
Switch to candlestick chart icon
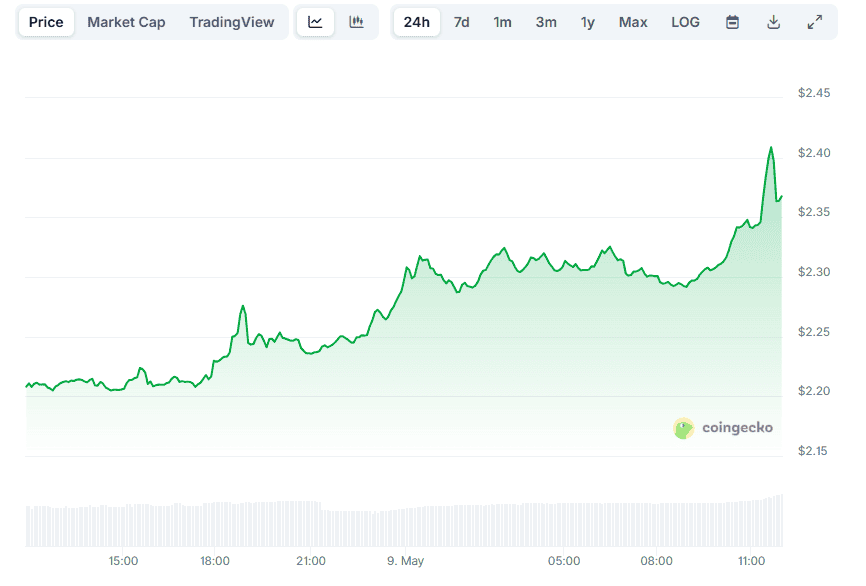pyautogui.click(x=356, y=22)
